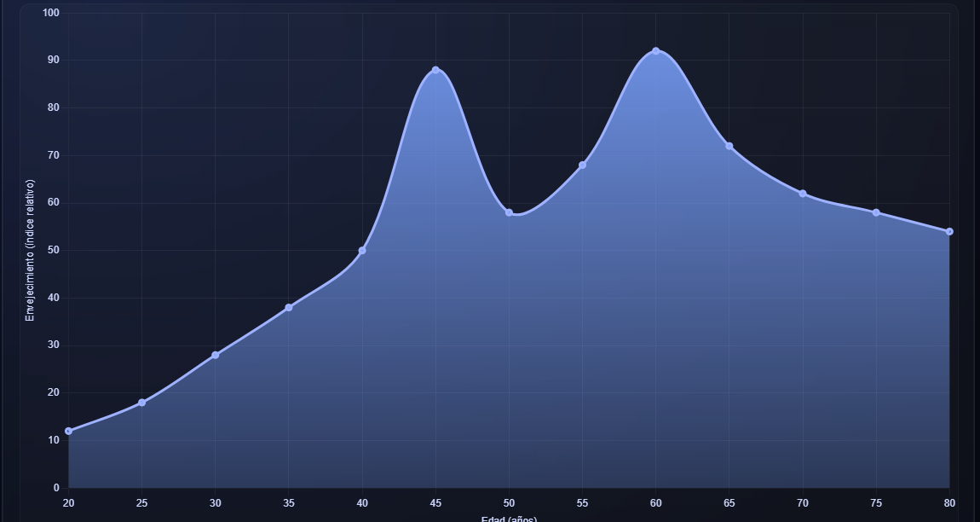The height and width of the screenshot is (522, 980).
Task: Select the data point at age 25
Action: [141, 403]
